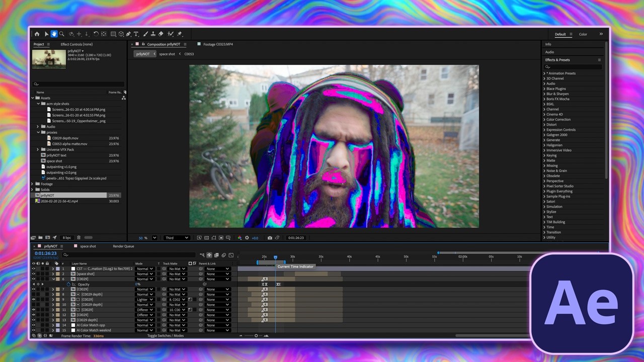Open the graph editor icon in timeline
This screenshot has width=644, height=362.
tap(231, 255)
